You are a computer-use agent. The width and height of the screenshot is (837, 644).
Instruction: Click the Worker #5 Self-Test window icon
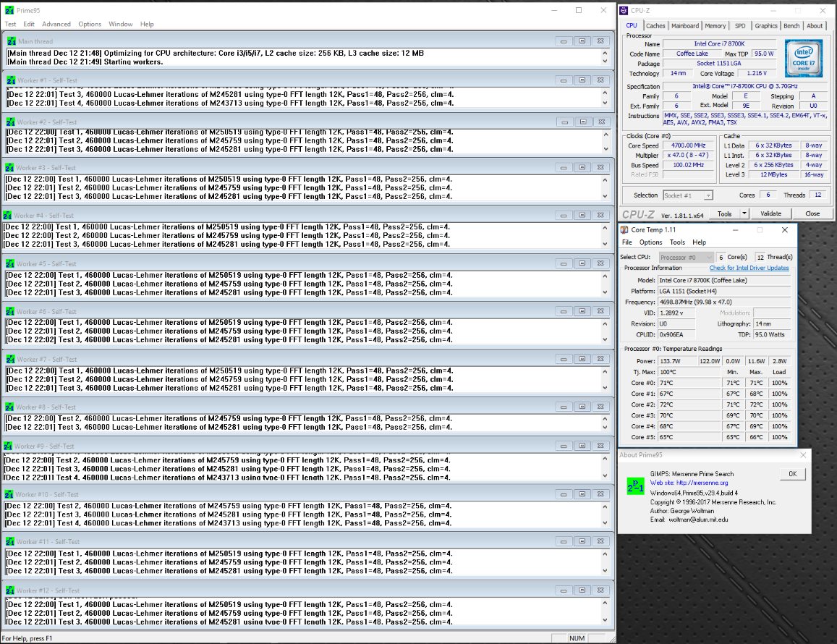click(x=10, y=263)
